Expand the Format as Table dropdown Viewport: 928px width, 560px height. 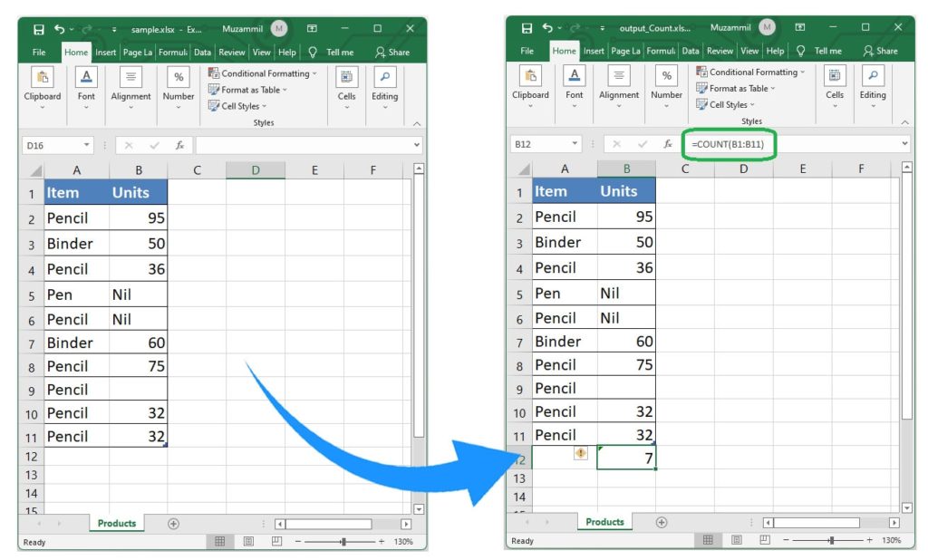click(250, 89)
